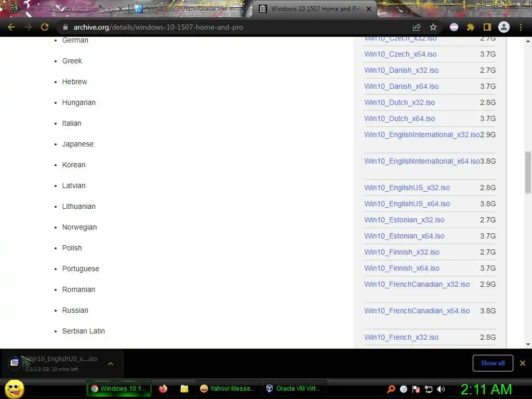Open the volume speaker tray icon
532x399 pixels.
point(441,389)
